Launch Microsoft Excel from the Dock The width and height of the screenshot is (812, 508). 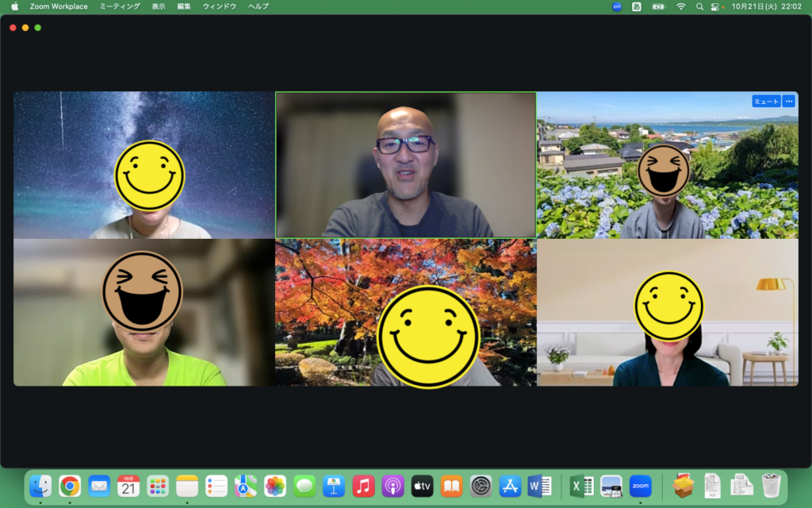pyautogui.click(x=581, y=486)
